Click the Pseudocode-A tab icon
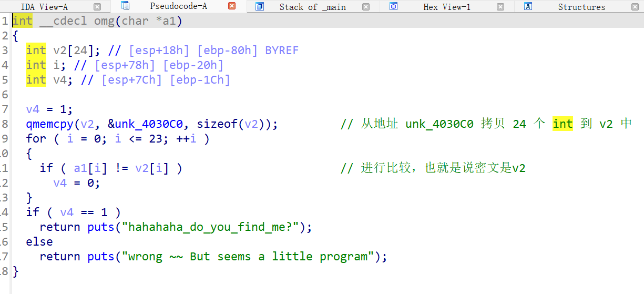 tap(125, 6)
